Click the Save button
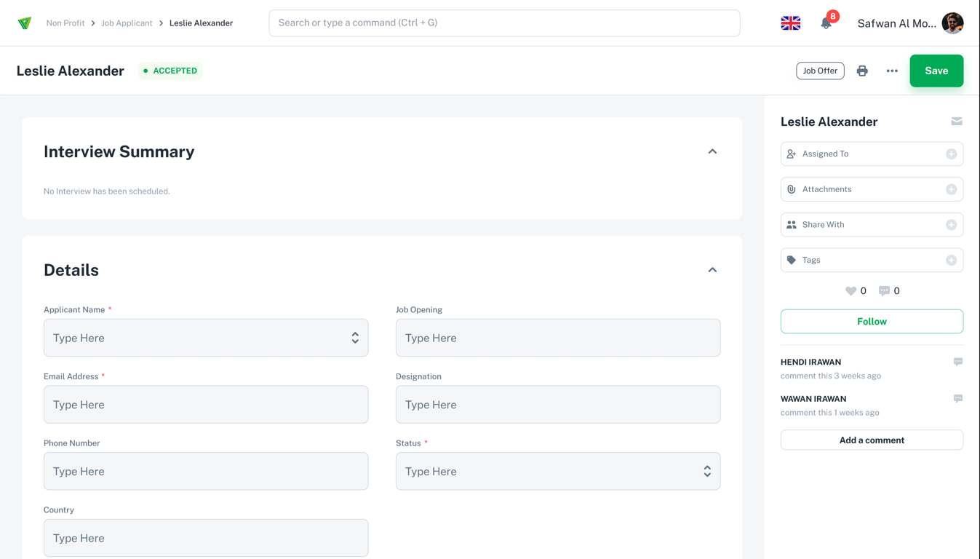 click(x=936, y=71)
